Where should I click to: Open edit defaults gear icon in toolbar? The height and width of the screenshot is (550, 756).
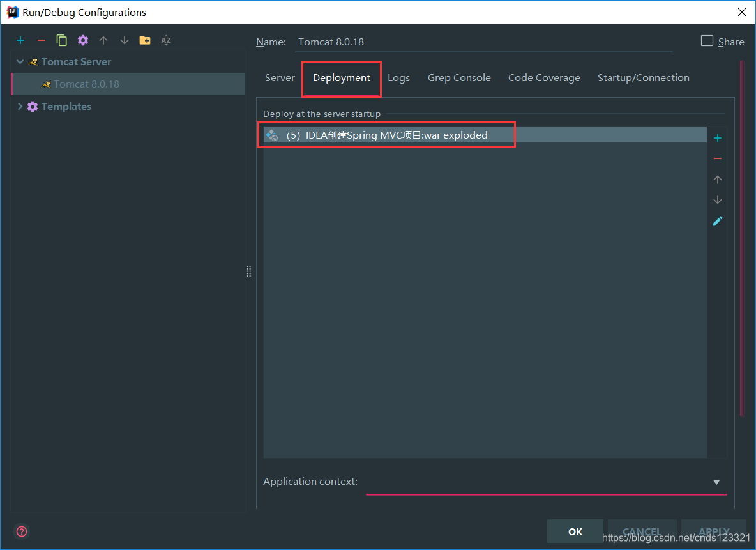click(x=83, y=40)
